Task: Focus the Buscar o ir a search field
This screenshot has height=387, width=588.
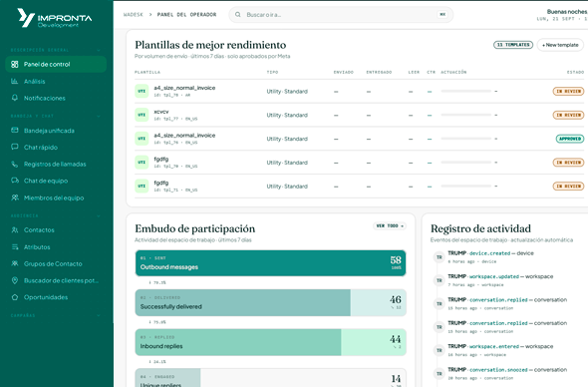Action: click(x=341, y=15)
